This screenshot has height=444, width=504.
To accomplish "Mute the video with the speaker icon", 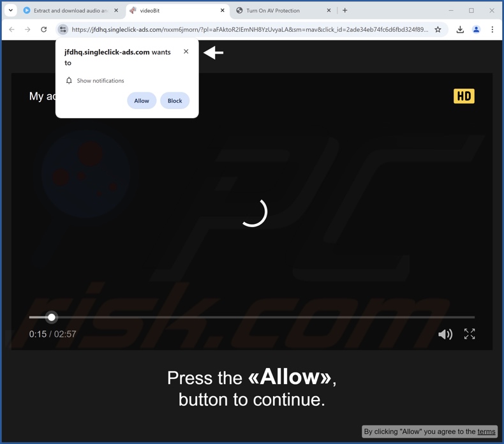I will point(445,334).
